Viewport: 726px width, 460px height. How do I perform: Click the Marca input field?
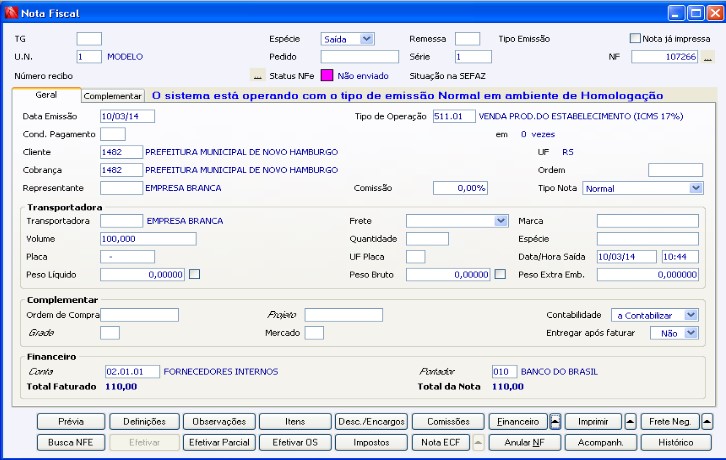click(x=648, y=221)
